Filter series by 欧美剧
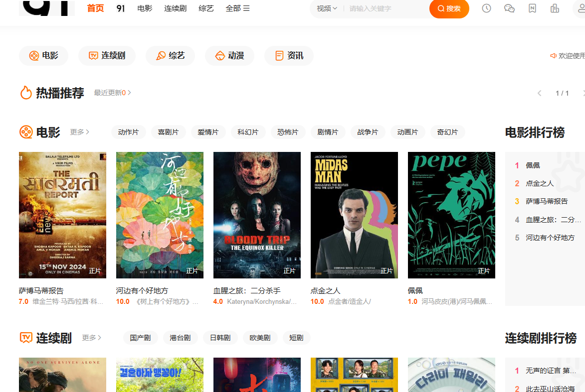 click(x=260, y=338)
